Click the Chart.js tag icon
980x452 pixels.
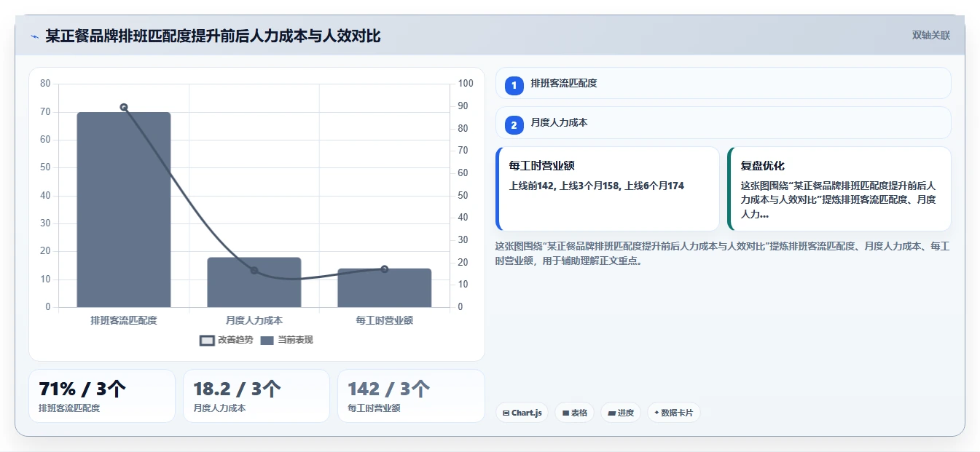pyautogui.click(x=506, y=413)
